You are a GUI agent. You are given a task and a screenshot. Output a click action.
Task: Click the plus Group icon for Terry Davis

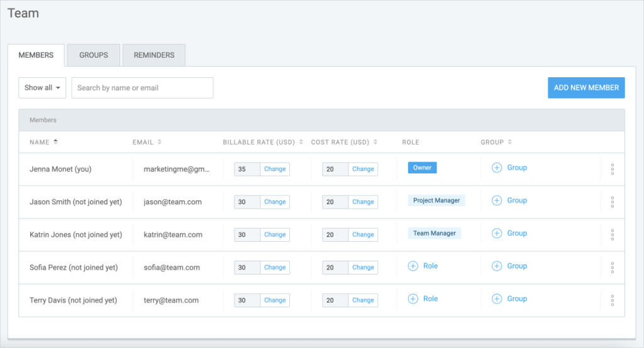[x=497, y=299]
